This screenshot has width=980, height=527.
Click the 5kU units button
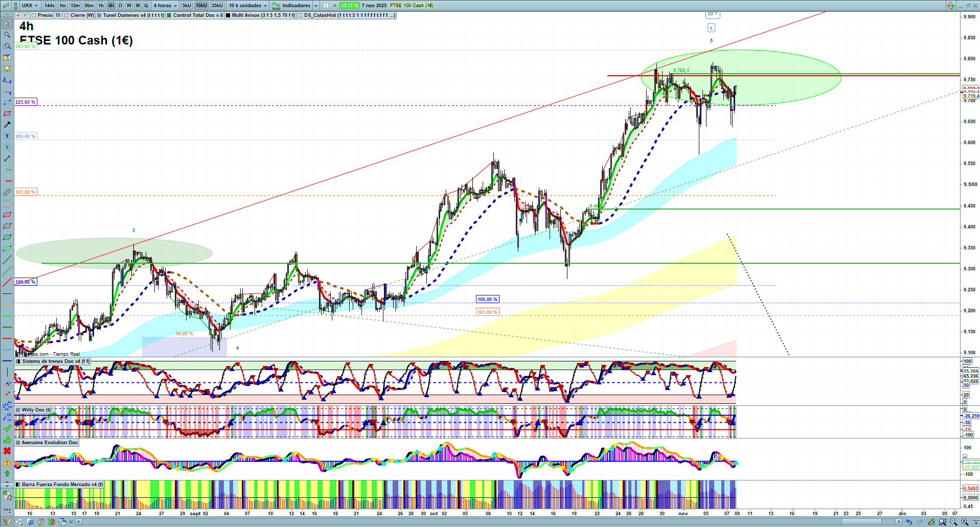point(187,6)
